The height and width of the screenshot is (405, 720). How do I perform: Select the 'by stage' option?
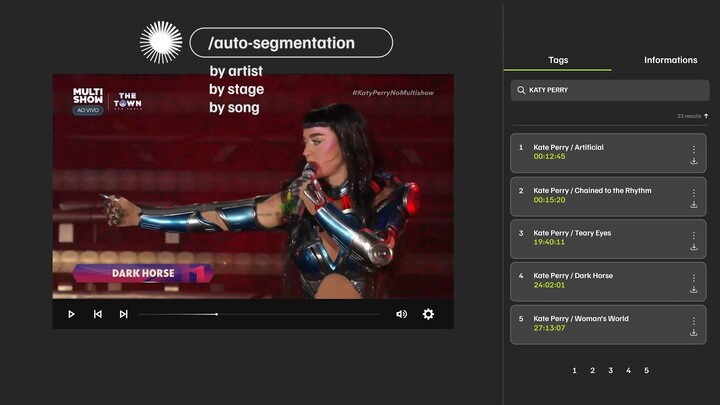point(236,89)
